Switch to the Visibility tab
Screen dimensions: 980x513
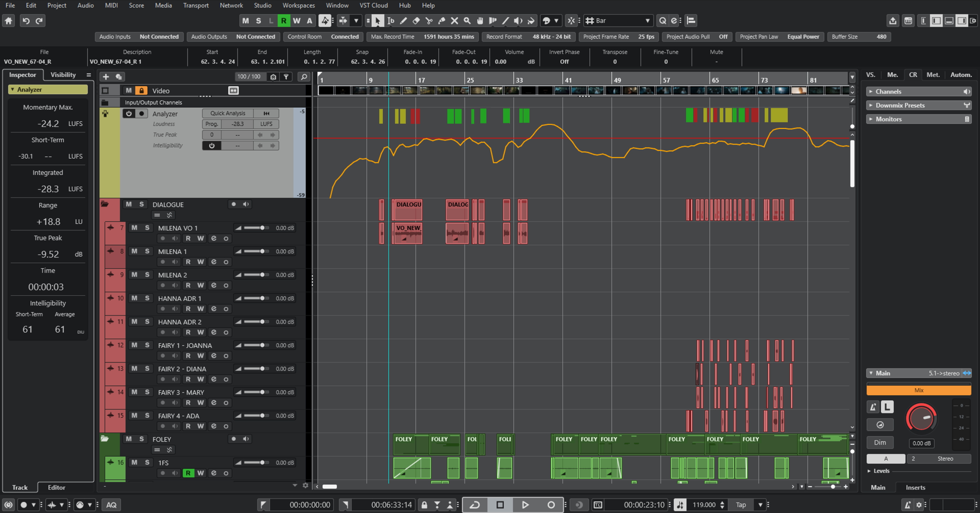pyautogui.click(x=63, y=75)
